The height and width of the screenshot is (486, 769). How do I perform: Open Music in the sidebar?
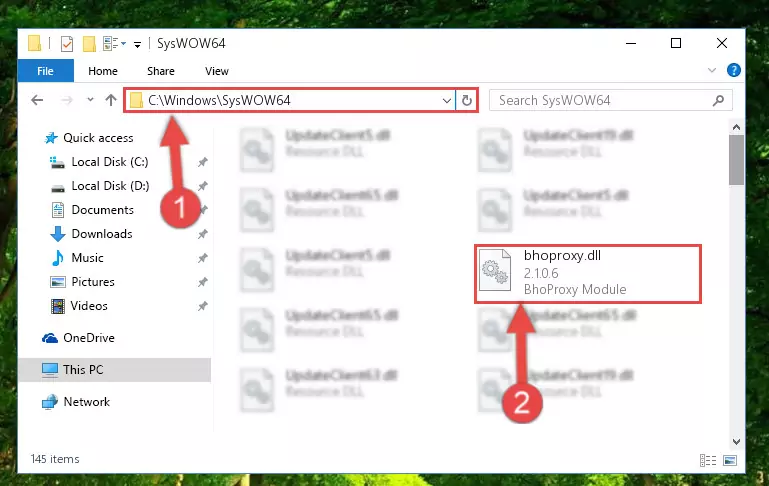pos(87,258)
